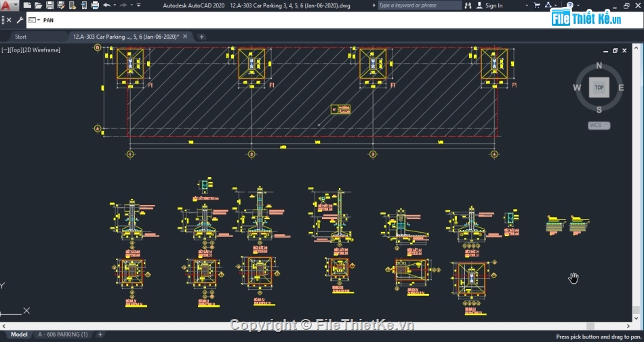Viewport: 644px width, 342px height.
Task: Open the [Top] view controls menu
Action: coord(16,50)
